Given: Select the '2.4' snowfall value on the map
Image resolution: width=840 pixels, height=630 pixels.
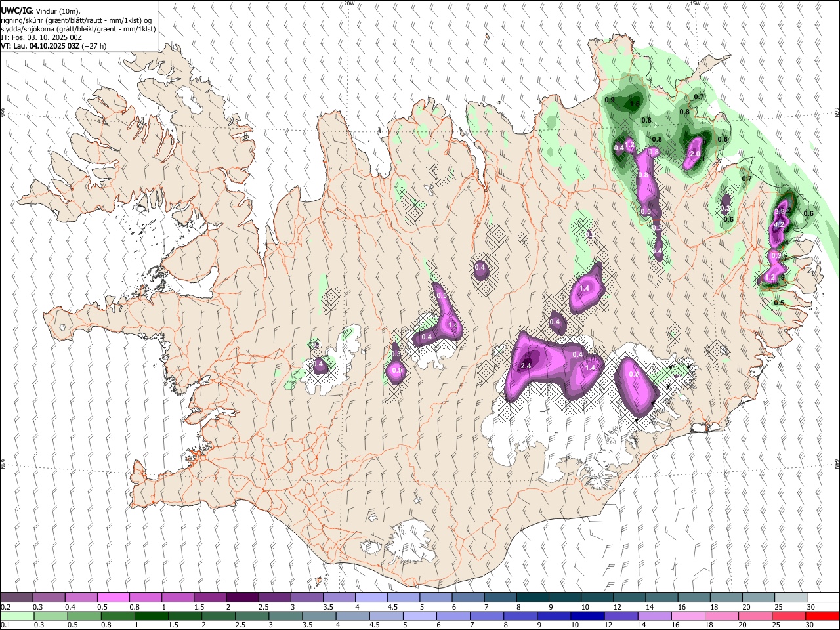Looking at the screenshot, I should click(x=526, y=366).
